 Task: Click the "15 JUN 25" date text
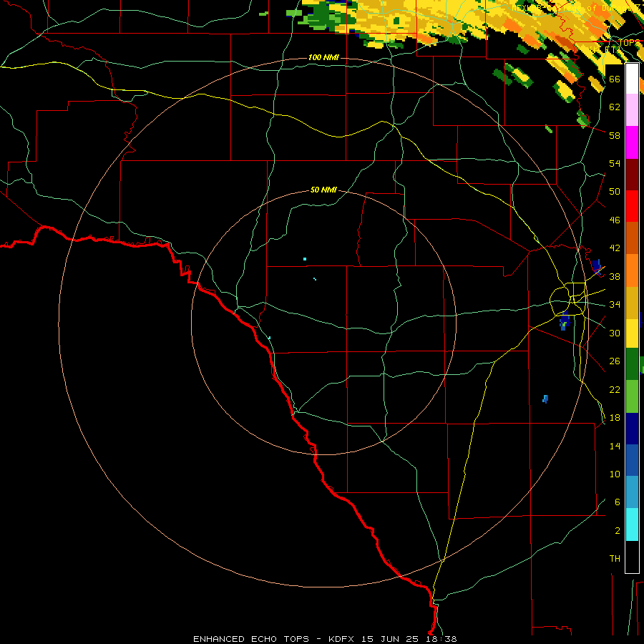coord(391,639)
